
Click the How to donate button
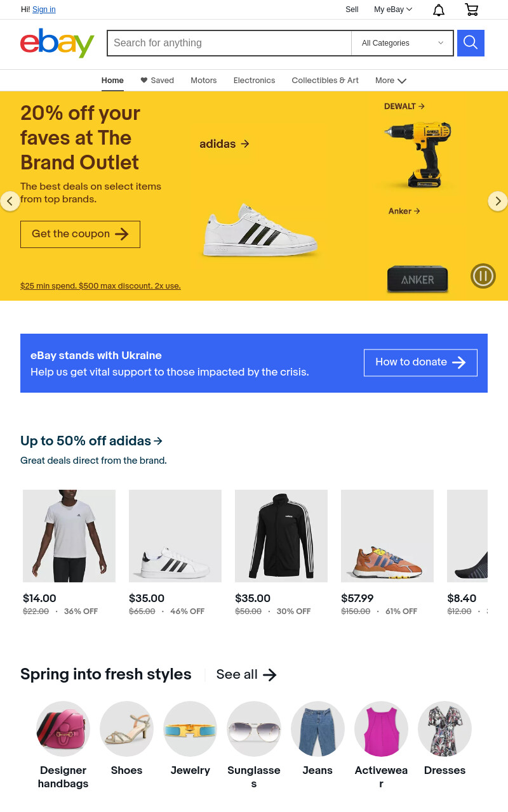click(x=420, y=362)
